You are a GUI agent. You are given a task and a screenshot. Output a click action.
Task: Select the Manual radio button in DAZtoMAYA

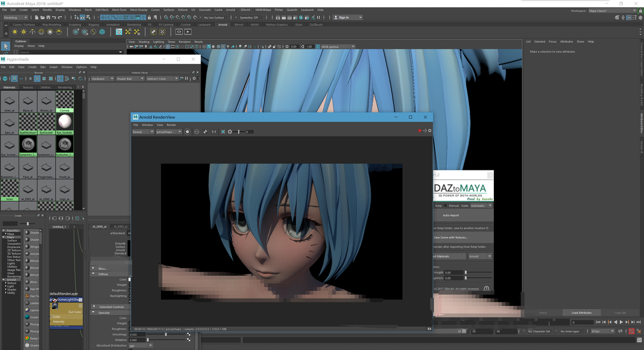click(x=446, y=206)
